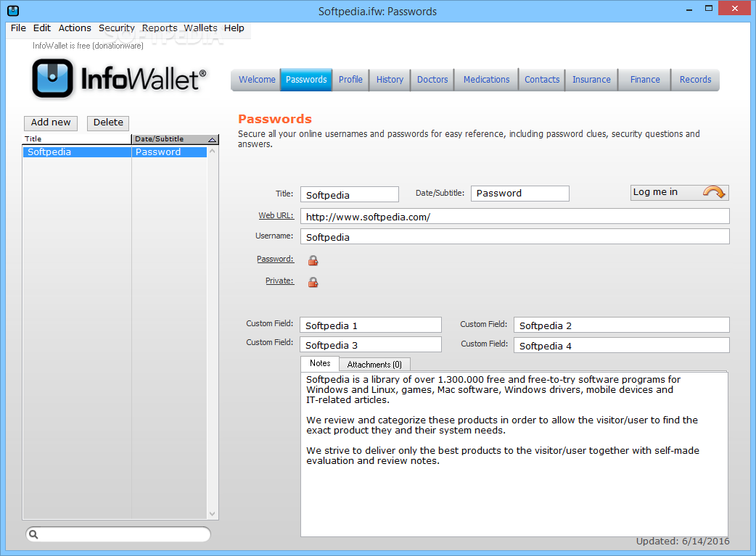The width and height of the screenshot is (756, 556).
Task: Open the Doctors tab
Action: [432, 80]
